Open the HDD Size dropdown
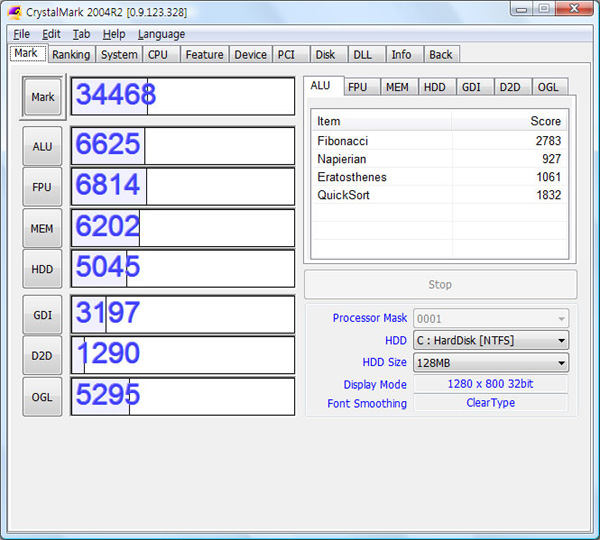Screen dimensions: 600x540 (491, 362)
